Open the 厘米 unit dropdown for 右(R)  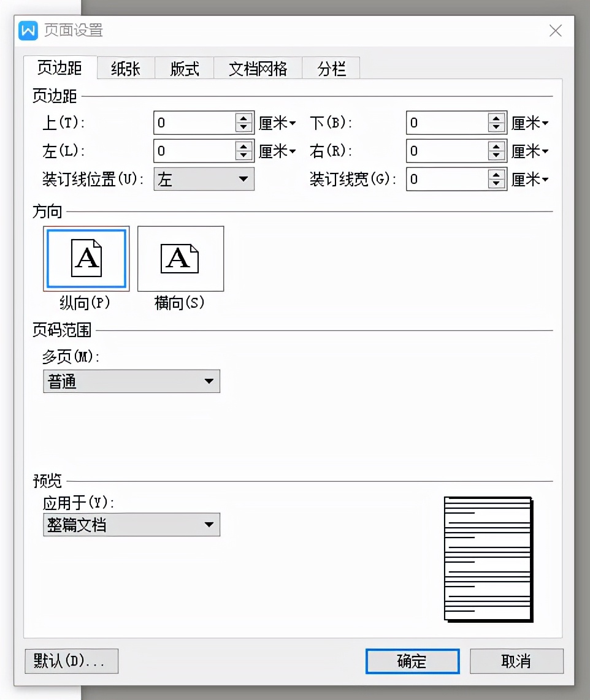coord(530,151)
